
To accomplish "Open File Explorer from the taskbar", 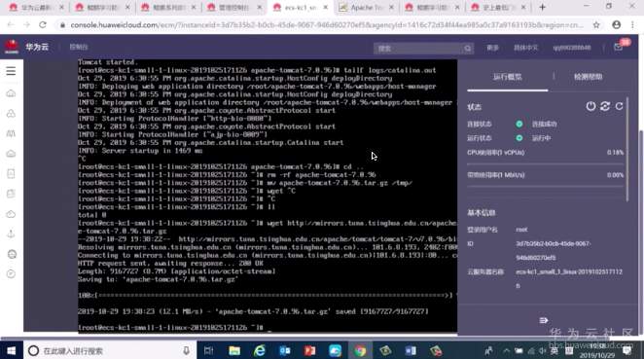I will tap(234, 351).
